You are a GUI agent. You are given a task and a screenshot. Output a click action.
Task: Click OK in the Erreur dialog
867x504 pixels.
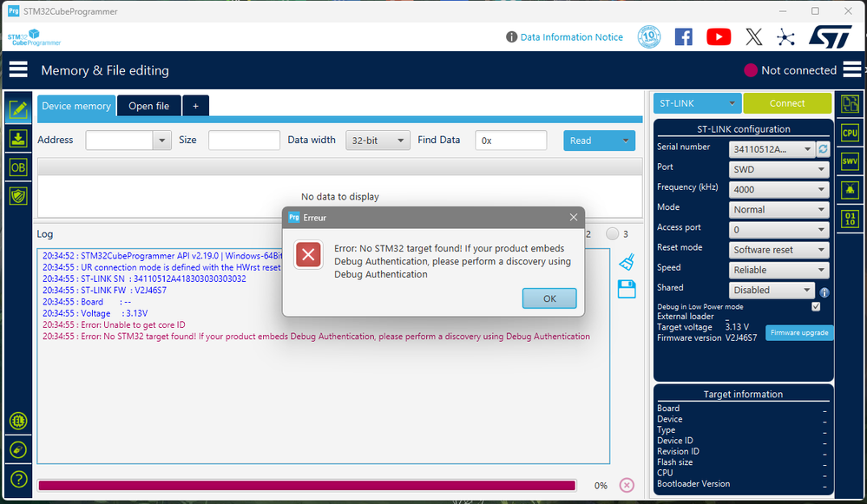(x=549, y=298)
